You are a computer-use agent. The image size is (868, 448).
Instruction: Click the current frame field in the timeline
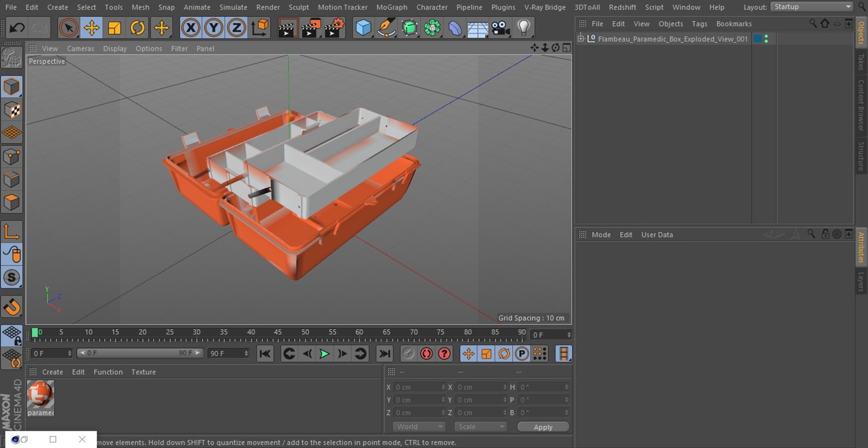551,335
